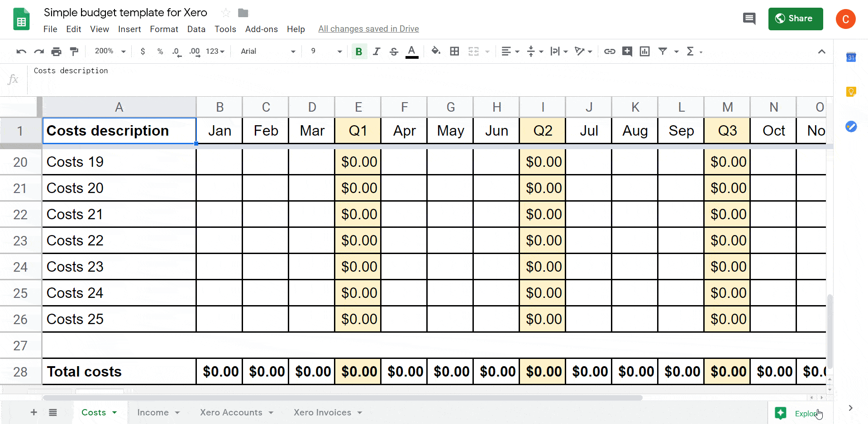Open Explore in the bottom corner

click(x=799, y=413)
